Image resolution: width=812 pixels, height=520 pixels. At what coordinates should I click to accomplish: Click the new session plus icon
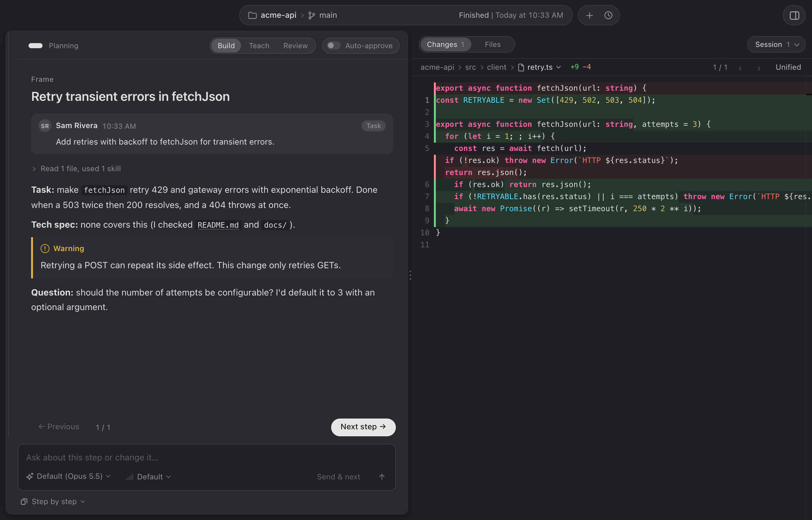[x=589, y=16]
